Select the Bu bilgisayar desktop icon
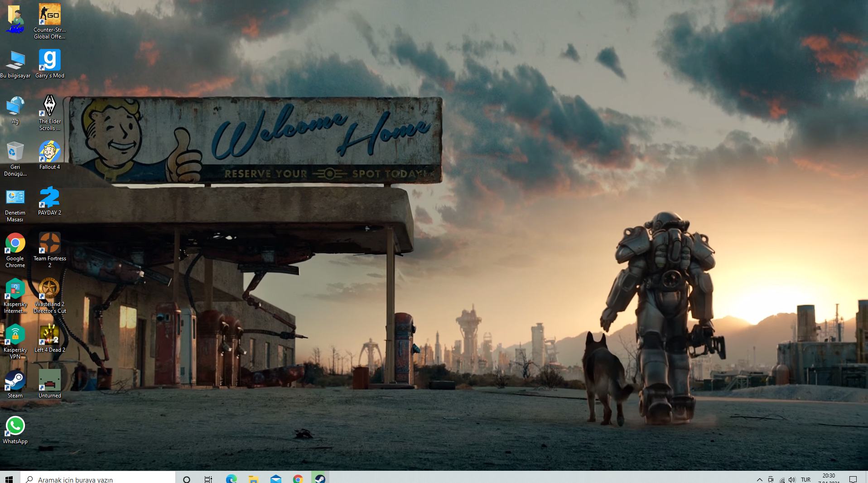The height and width of the screenshot is (483, 868). (15, 64)
